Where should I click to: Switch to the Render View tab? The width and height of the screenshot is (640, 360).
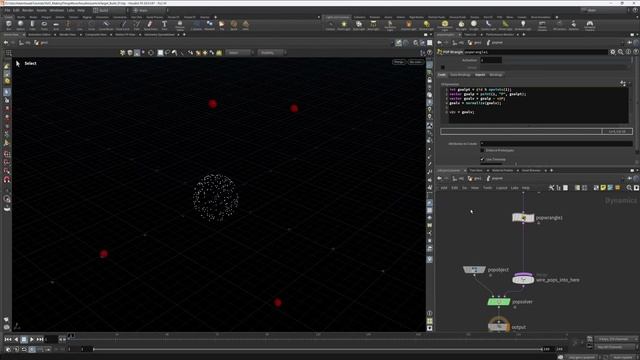point(68,35)
